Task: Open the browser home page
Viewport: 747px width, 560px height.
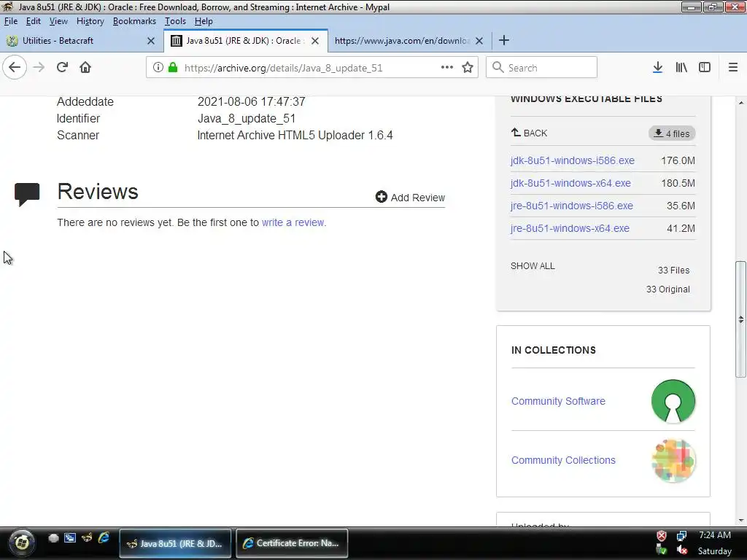Action: [x=85, y=67]
